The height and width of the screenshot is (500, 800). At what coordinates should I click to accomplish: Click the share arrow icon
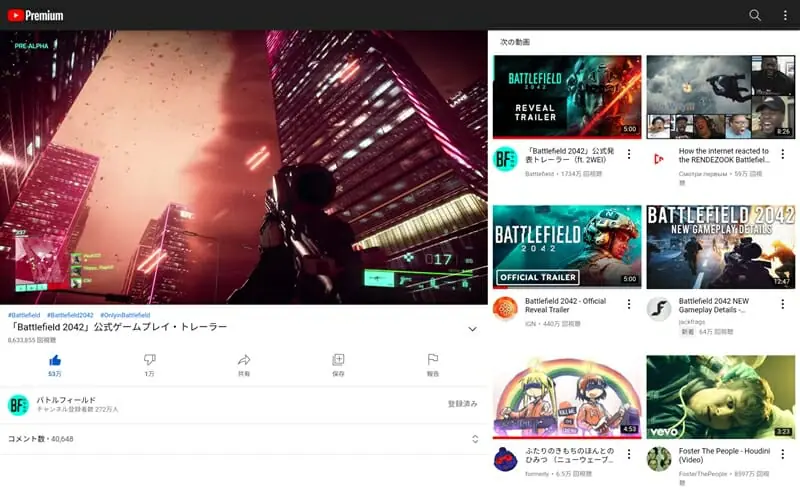(244, 360)
